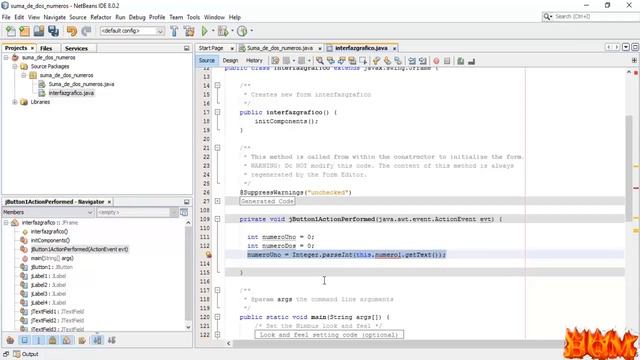This screenshot has width=640, height=360.
Task: Click the New Project toolbar icon
Action: (x=24, y=31)
